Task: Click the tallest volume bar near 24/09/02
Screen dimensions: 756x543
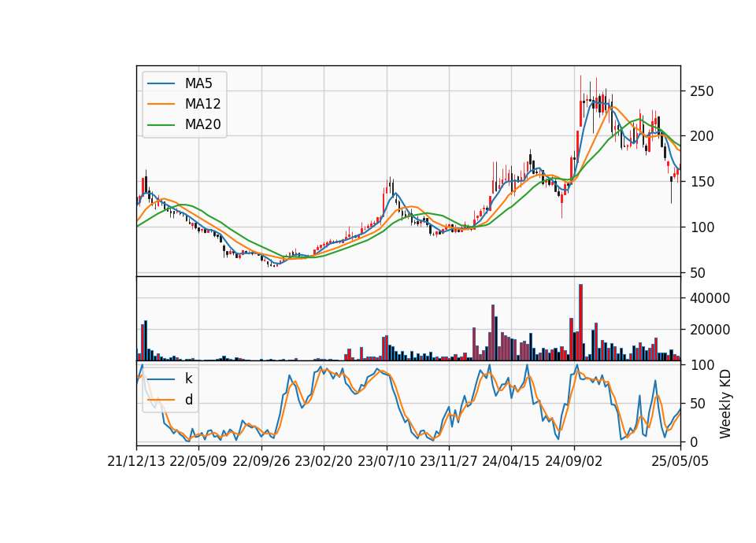Action: click(x=580, y=323)
